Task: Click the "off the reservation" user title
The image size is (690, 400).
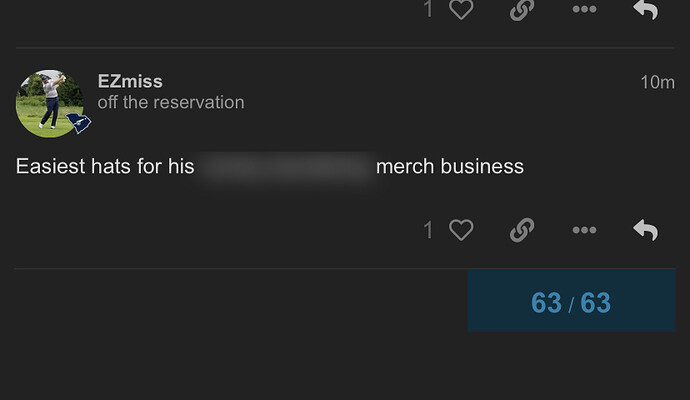Action: tap(171, 102)
